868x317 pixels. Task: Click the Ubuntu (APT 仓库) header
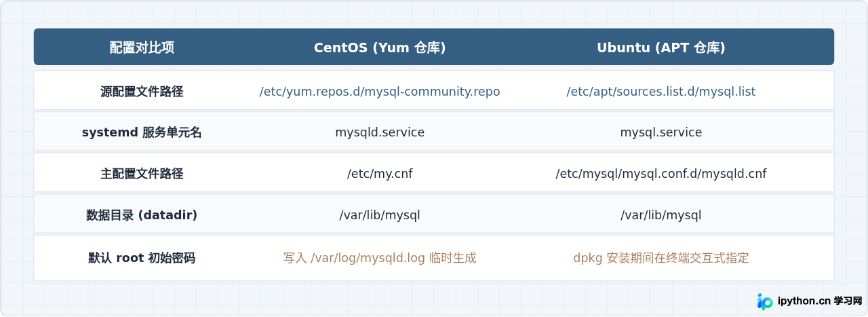[661, 48]
